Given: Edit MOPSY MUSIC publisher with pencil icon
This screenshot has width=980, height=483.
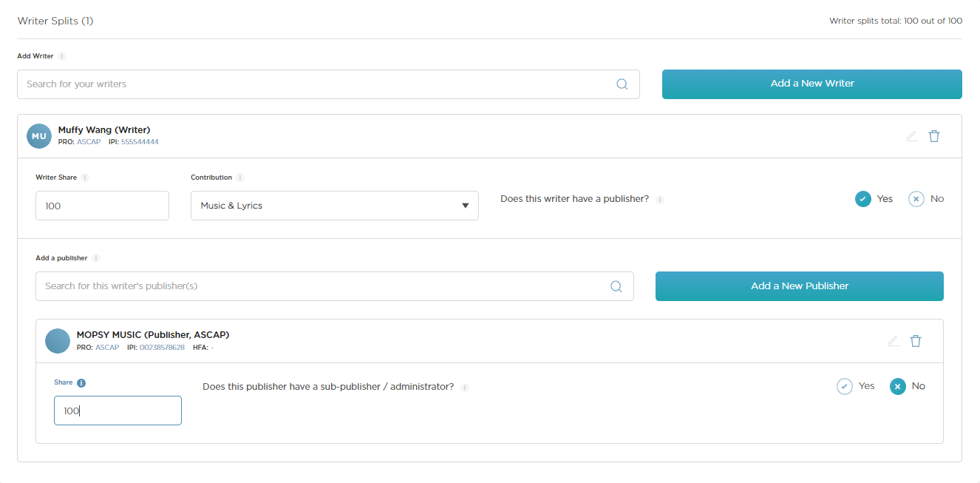Looking at the screenshot, I should [x=894, y=341].
